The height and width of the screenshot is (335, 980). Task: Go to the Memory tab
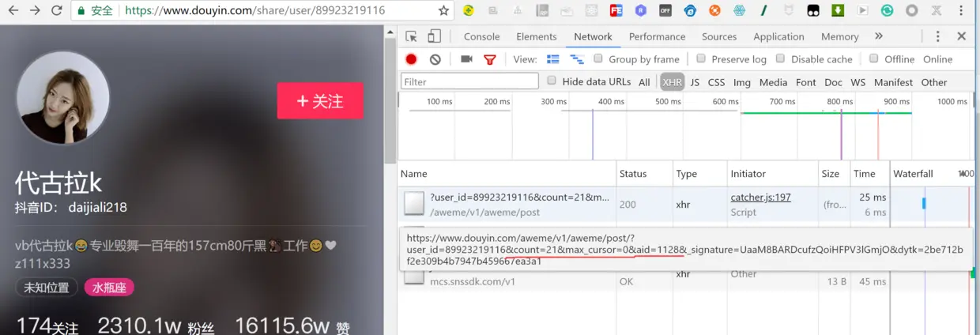(839, 36)
